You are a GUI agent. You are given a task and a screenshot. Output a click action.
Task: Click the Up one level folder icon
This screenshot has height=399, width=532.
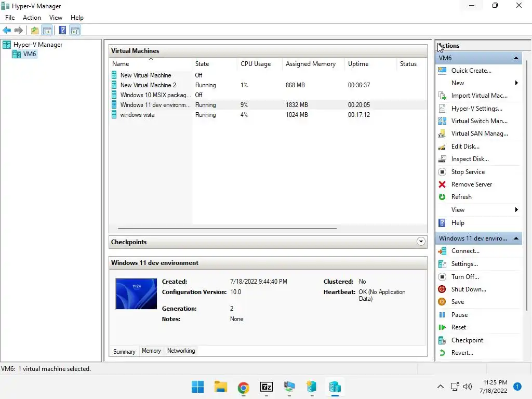tap(35, 31)
